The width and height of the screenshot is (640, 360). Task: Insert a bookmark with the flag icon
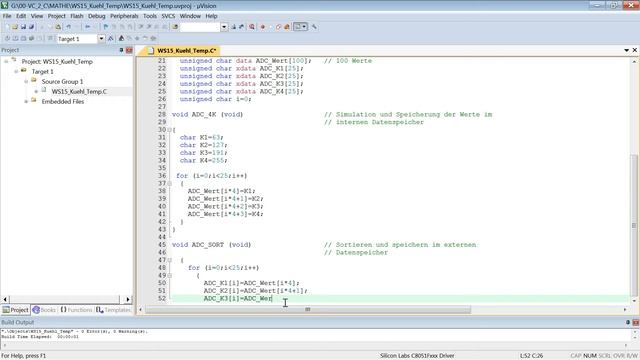105,27
